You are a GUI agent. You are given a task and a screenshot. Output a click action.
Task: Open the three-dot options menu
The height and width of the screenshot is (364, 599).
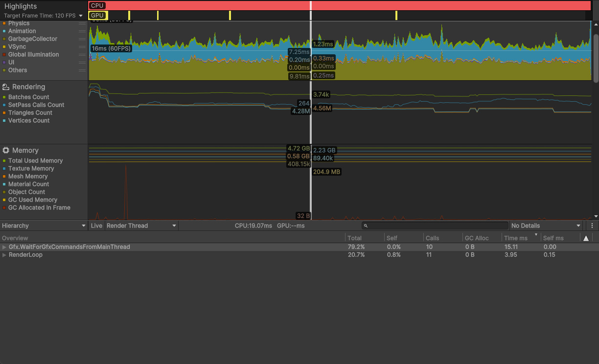592,226
